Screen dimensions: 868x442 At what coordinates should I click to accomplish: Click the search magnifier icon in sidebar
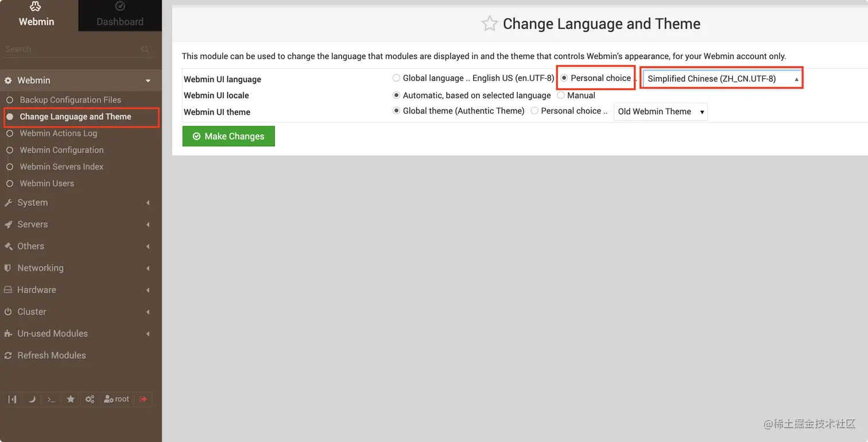145,49
